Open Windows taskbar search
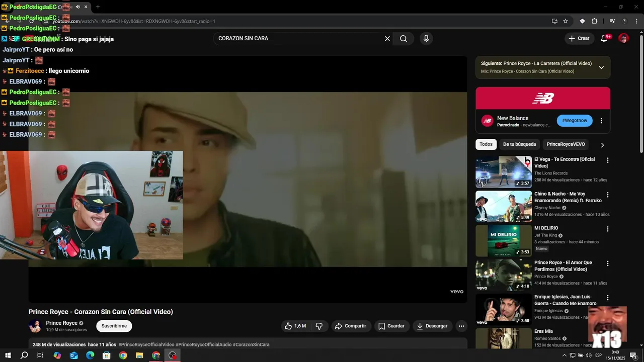This screenshot has height=362, width=644. click(24, 355)
